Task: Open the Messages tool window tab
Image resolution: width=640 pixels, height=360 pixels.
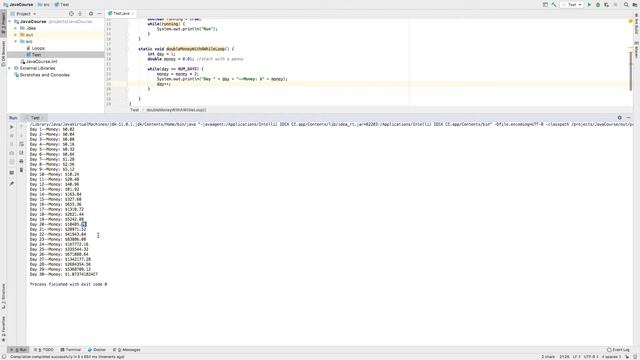Action: (x=127, y=350)
